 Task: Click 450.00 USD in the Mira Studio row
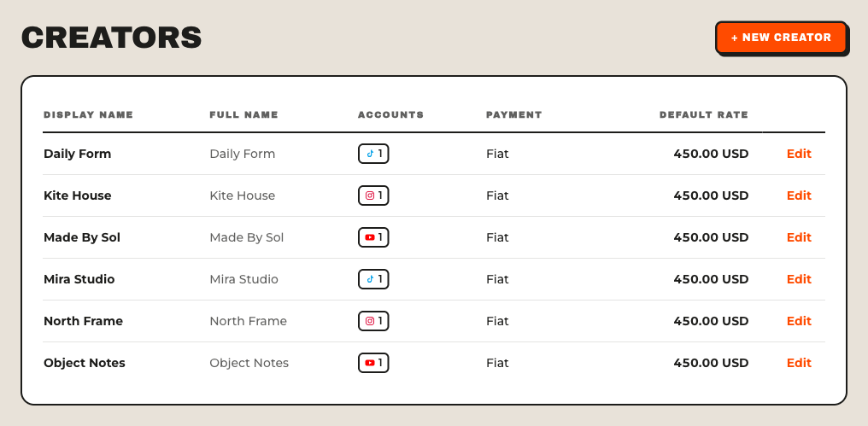click(711, 279)
